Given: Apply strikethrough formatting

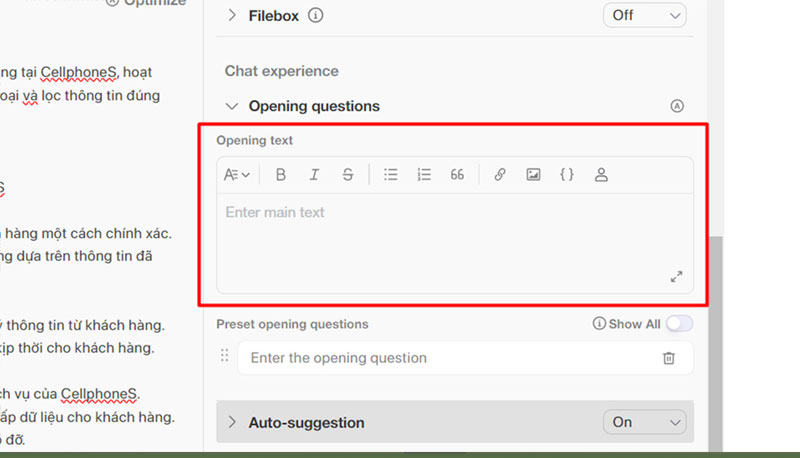Looking at the screenshot, I should pyautogui.click(x=348, y=175).
